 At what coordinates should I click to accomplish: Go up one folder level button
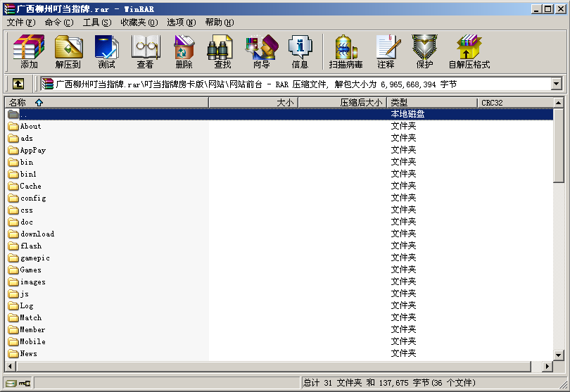18,84
